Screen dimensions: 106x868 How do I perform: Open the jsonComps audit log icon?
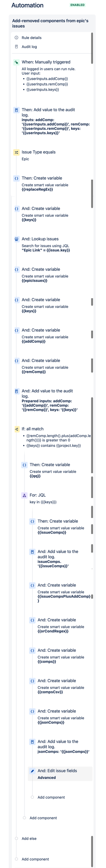point(32,742)
